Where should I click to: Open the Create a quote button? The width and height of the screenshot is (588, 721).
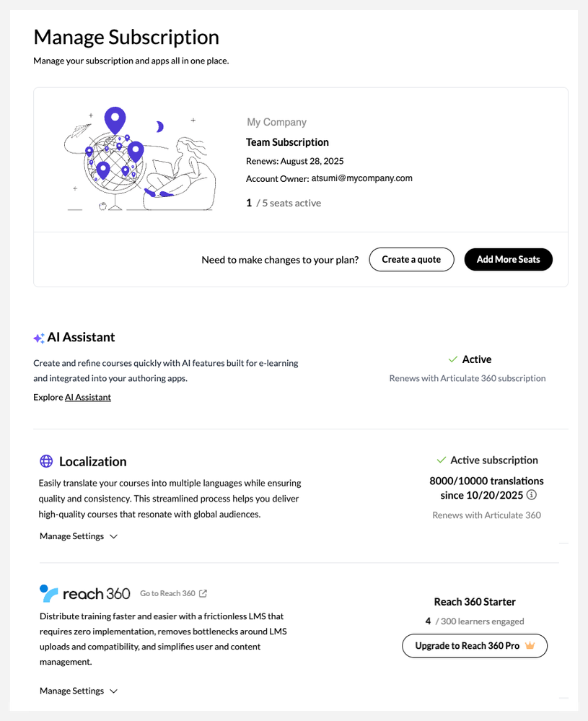coord(411,260)
